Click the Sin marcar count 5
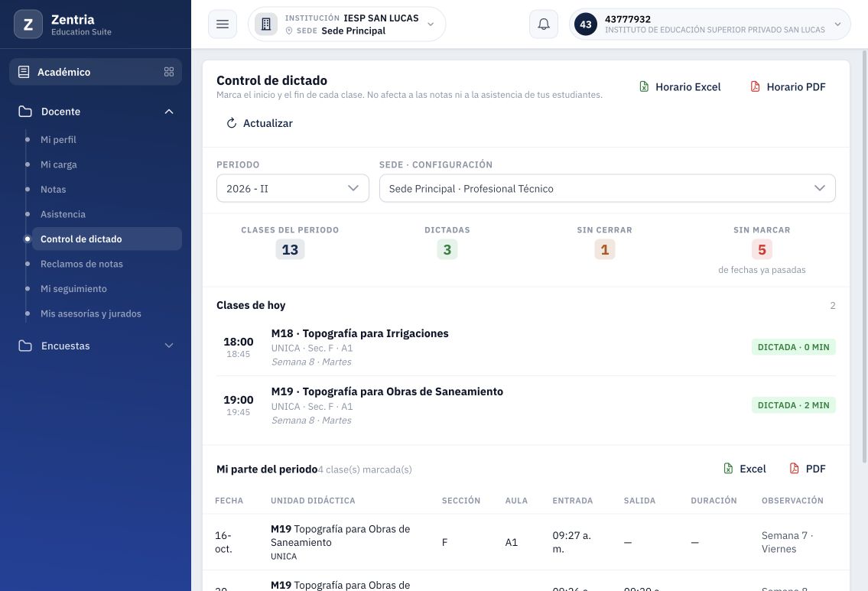 pos(762,249)
